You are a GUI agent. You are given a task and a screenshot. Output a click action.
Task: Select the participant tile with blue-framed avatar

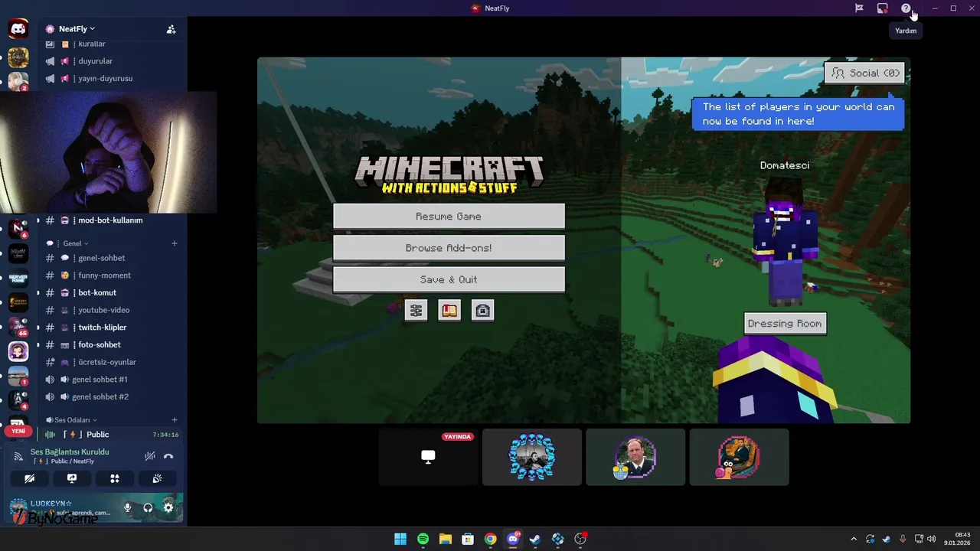tap(532, 457)
